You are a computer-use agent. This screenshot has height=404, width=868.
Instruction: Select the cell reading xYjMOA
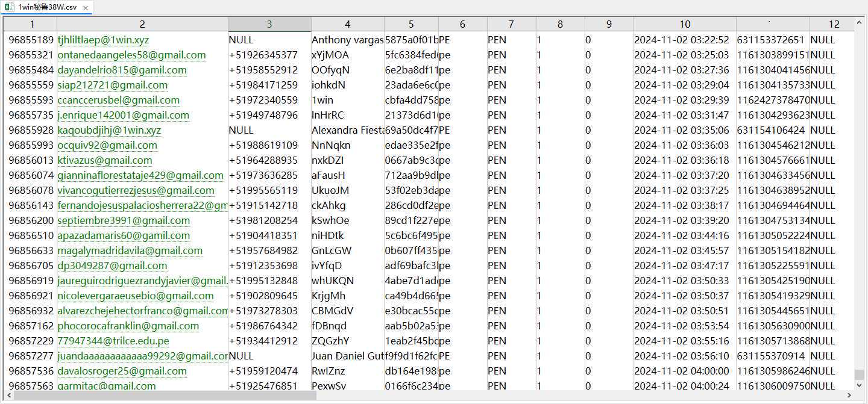(x=348, y=55)
